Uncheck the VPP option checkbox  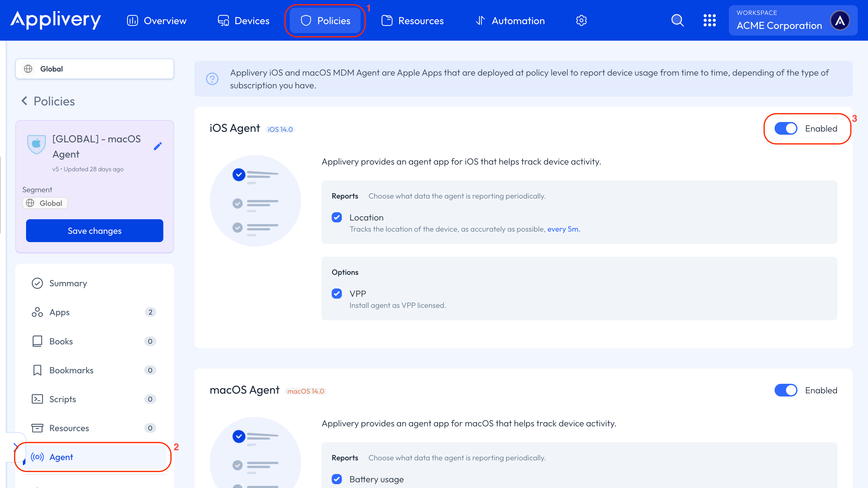(336, 294)
